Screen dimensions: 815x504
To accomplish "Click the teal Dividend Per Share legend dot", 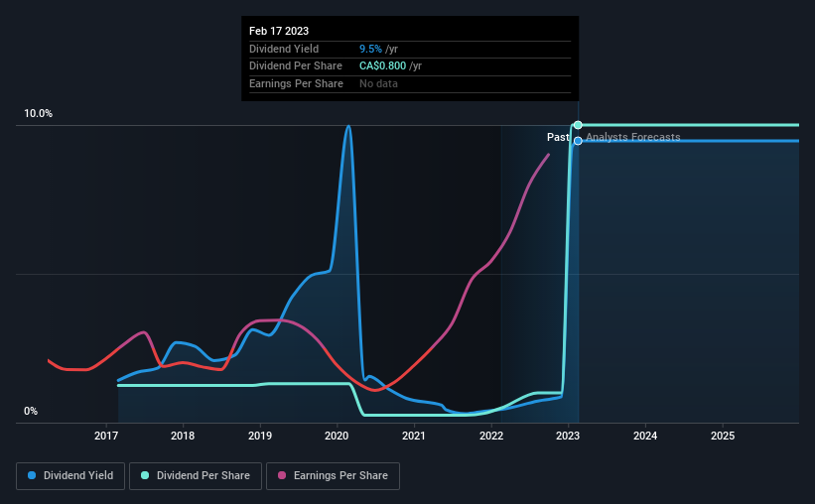I will click(x=145, y=475).
